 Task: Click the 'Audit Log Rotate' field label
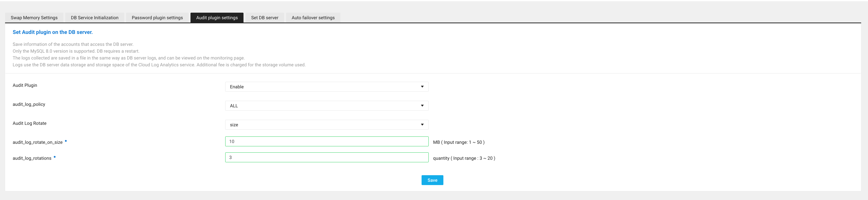tap(30, 123)
